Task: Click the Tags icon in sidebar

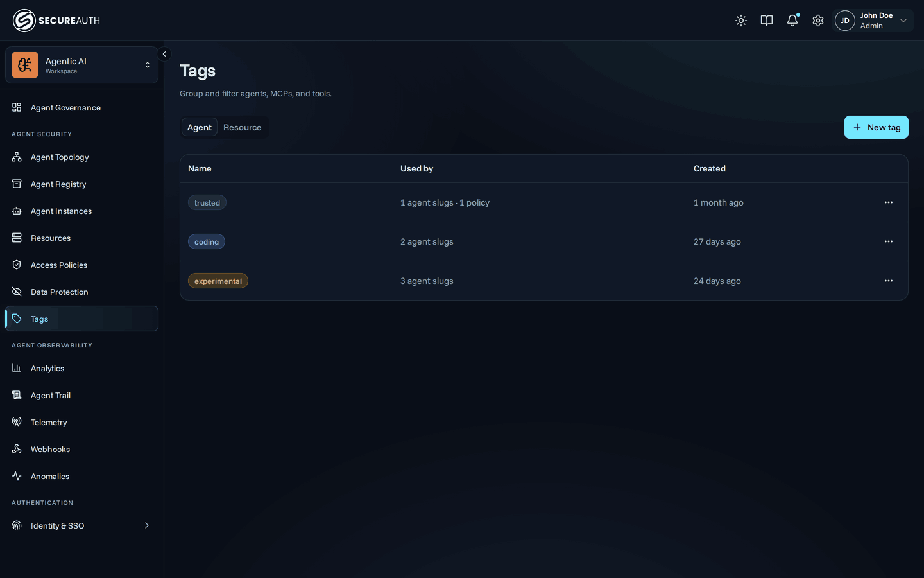Action: click(17, 319)
